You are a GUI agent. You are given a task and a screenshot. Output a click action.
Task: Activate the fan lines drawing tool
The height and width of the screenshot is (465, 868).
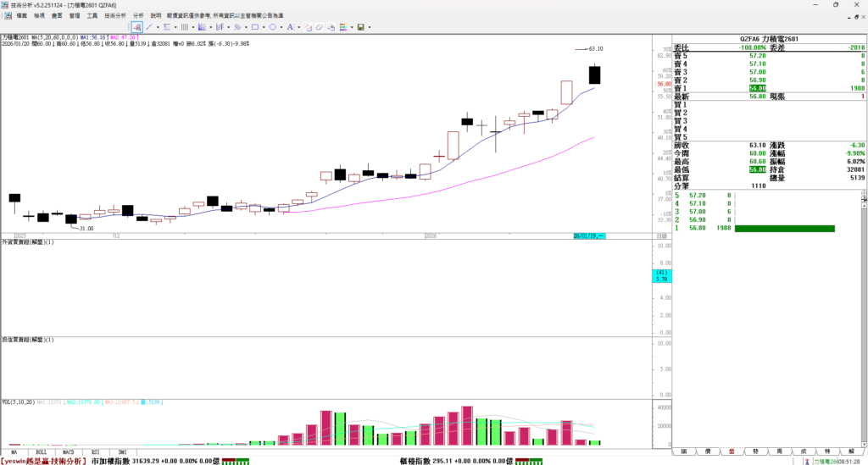tap(202, 27)
